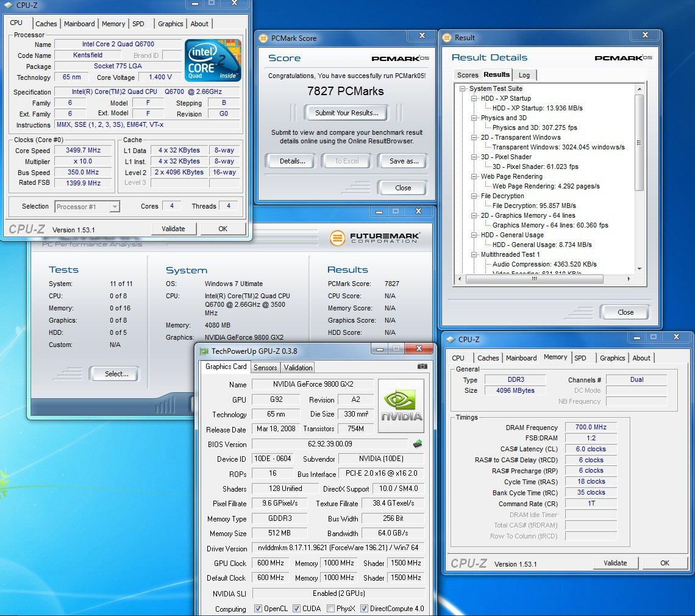Click the top-left CPU-Z window title icon
The image size is (695, 616).
(9, 5)
